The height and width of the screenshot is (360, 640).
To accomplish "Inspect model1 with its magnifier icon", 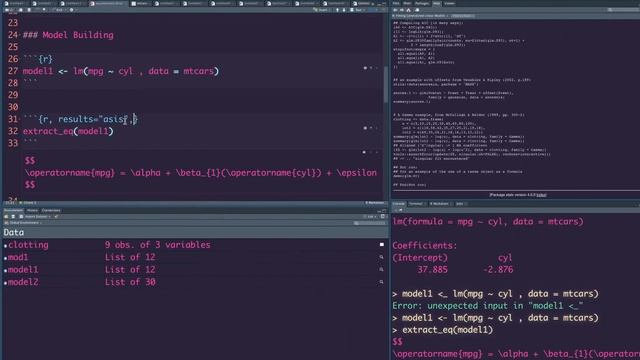I will (382, 269).
